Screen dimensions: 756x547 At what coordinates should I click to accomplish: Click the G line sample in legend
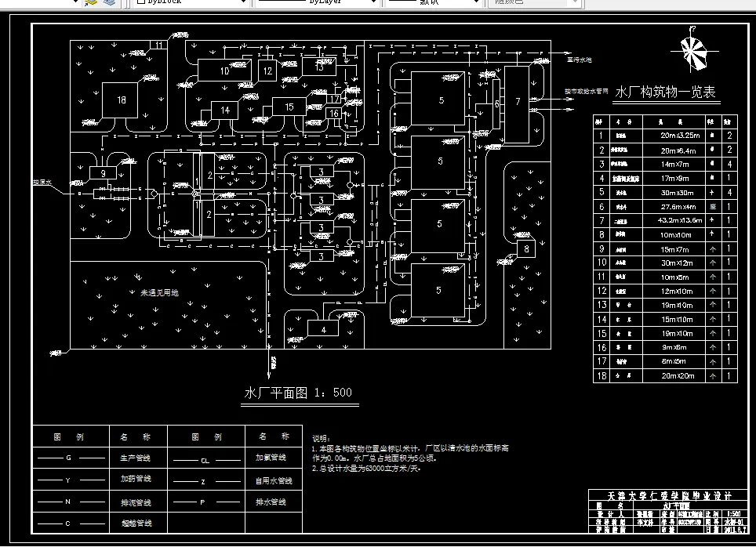click(71, 458)
